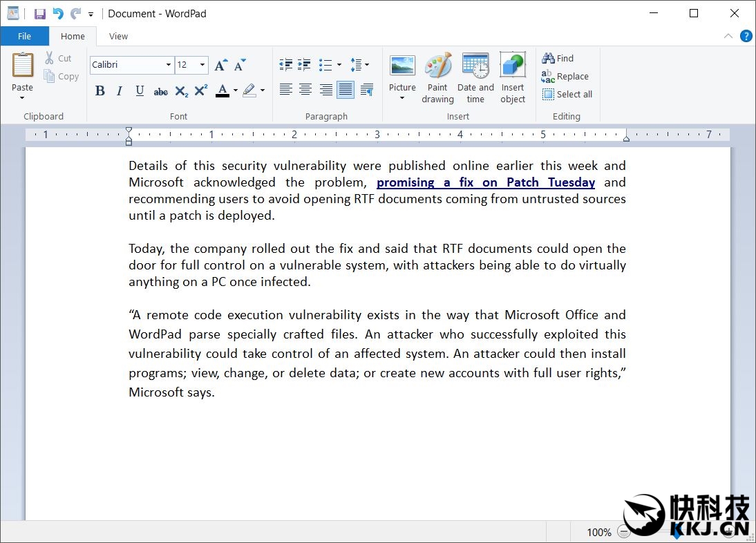
Task: Toggle Bold formatting
Action: pyautogui.click(x=100, y=90)
